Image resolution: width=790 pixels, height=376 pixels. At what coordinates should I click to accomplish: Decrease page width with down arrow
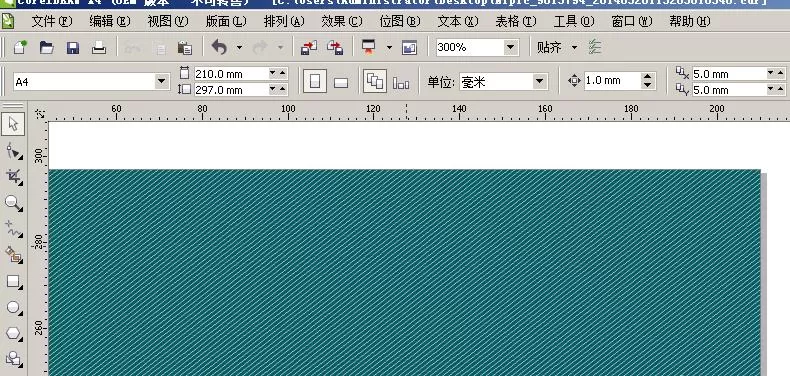tap(273, 74)
